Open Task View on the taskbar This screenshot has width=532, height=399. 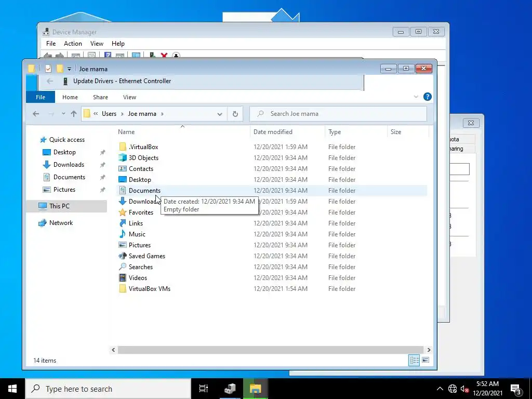[204, 389]
